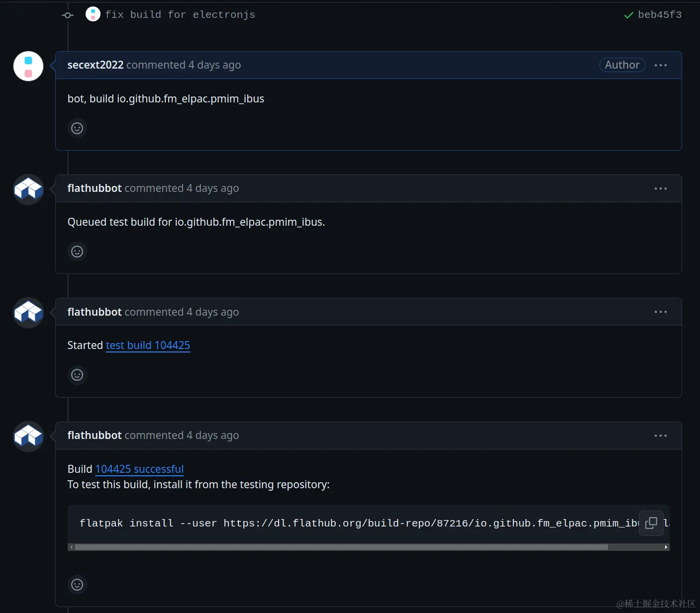Viewport: 700px width, 613px height.
Task: Show the green check status for beb45f3
Action: pyautogui.click(x=628, y=15)
